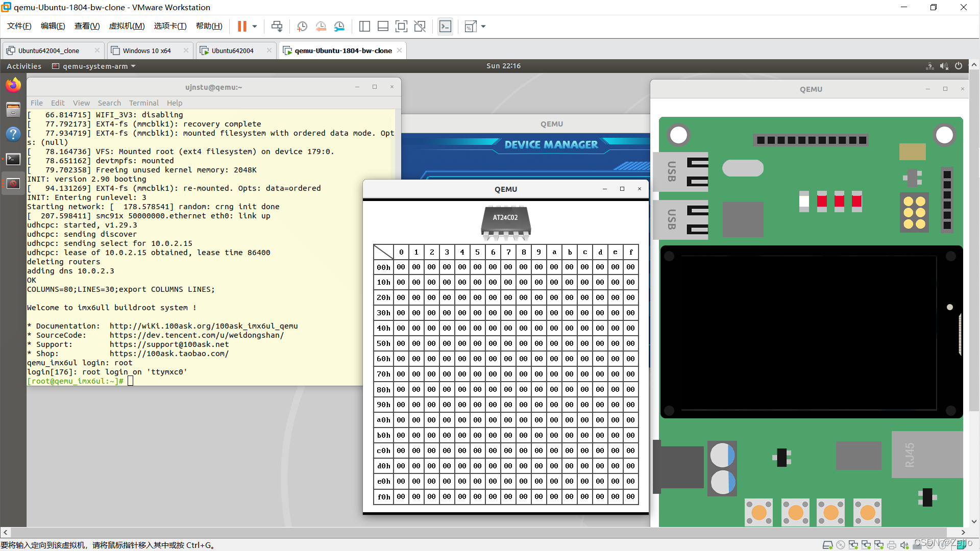Click the printer status icon in VMware bar
The height and width of the screenshot is (551, 980).
coord(892,545)
